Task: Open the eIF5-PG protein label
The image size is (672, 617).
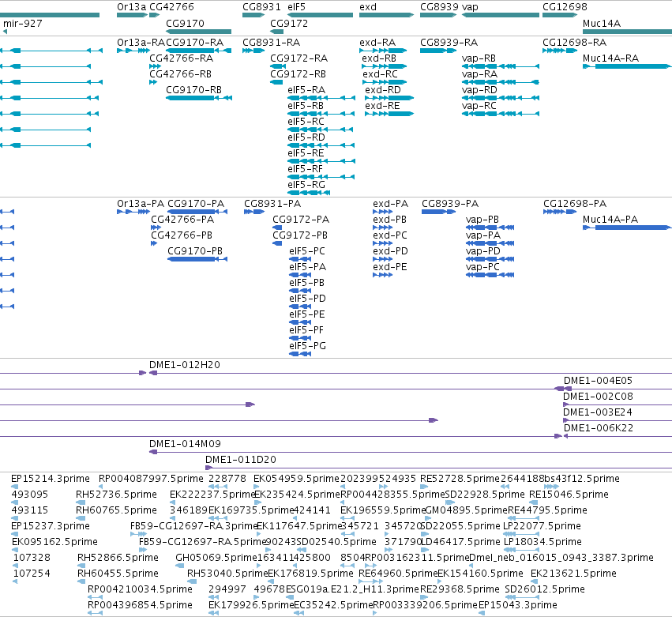Action: tap(308, 346)
